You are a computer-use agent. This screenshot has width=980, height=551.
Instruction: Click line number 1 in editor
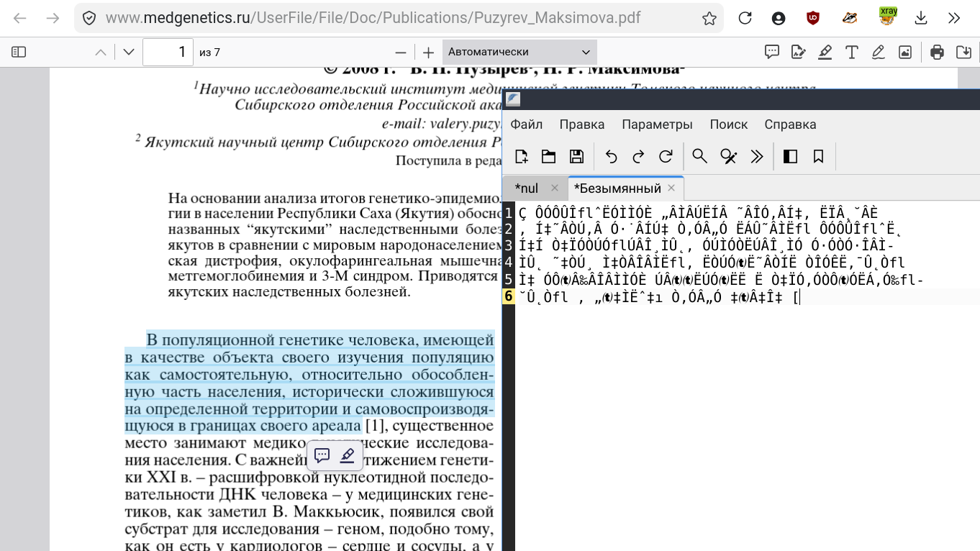click(x=509, y=213)
